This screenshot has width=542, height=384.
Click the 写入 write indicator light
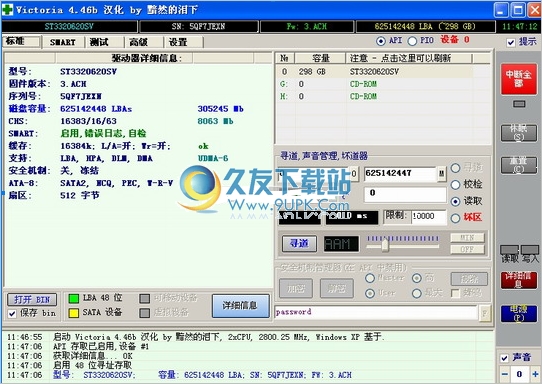point(530,250)
